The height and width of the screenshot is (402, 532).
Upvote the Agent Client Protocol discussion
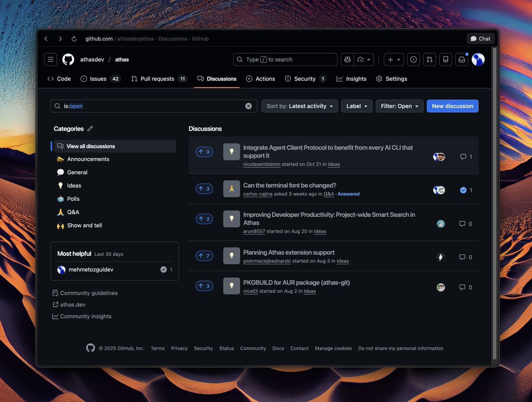pos(204,152)
